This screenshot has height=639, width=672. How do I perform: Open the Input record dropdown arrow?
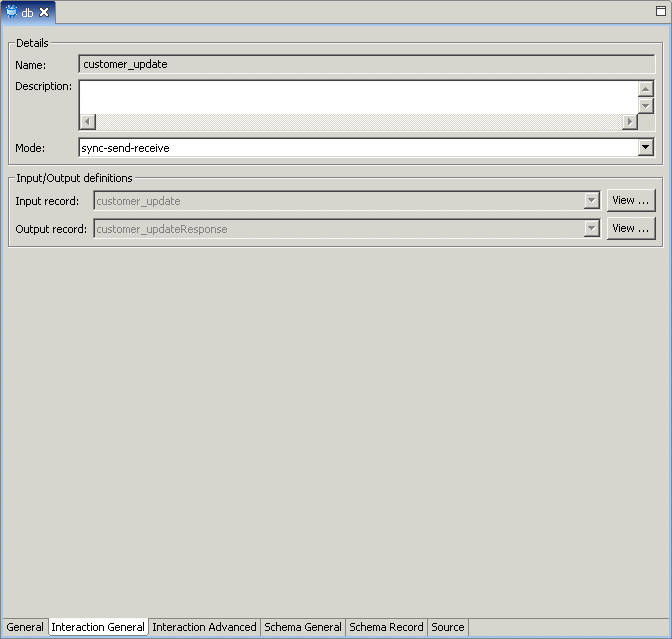click(591, 201)
